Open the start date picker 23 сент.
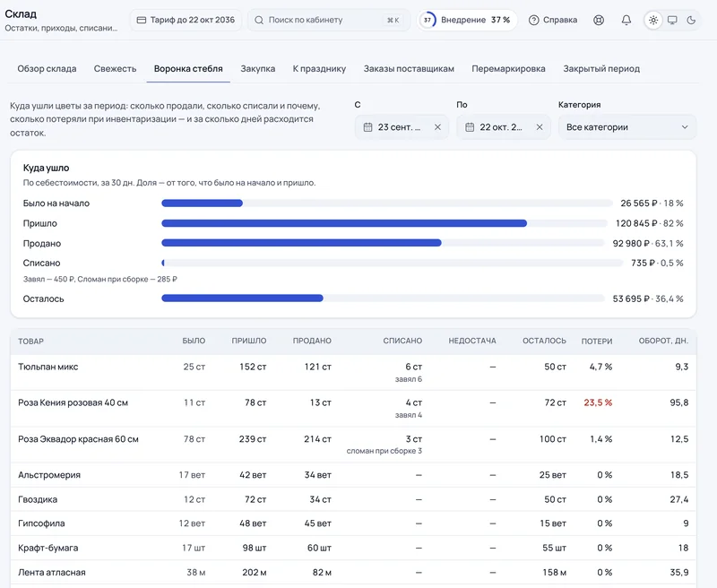 pos(402,127)
